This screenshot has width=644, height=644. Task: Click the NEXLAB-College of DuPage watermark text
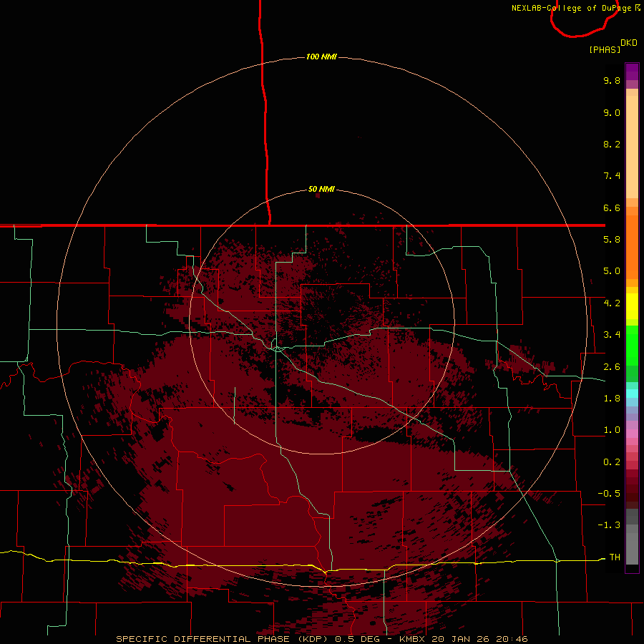click(x=575, y=8)
